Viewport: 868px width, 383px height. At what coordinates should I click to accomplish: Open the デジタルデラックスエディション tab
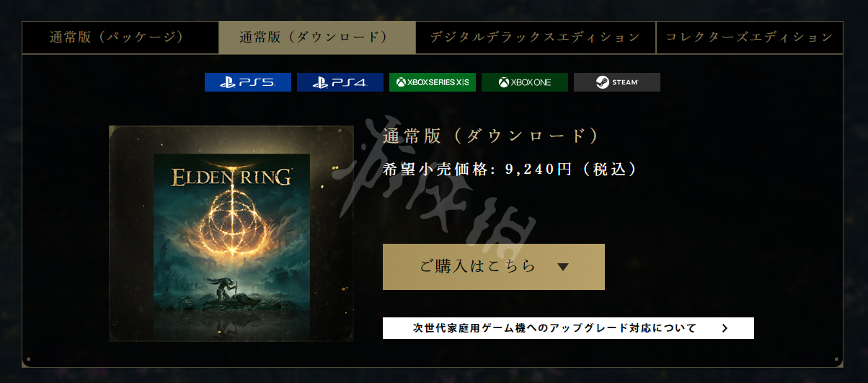(536, 38)
